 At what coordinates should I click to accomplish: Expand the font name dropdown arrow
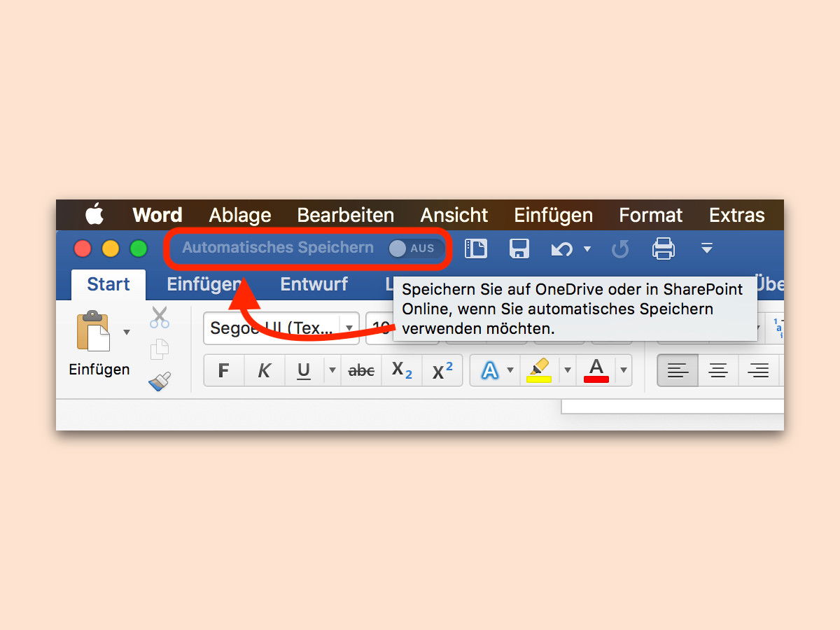click(349, 328)
